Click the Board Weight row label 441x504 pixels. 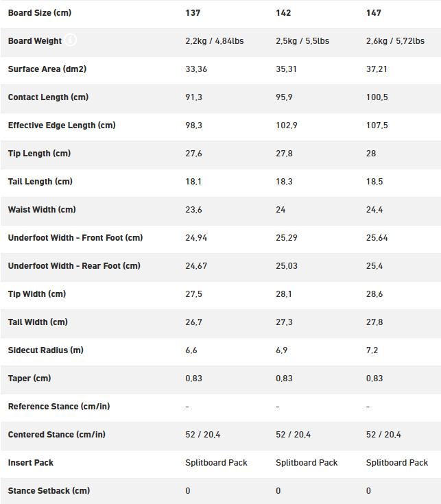click(35, 41)
